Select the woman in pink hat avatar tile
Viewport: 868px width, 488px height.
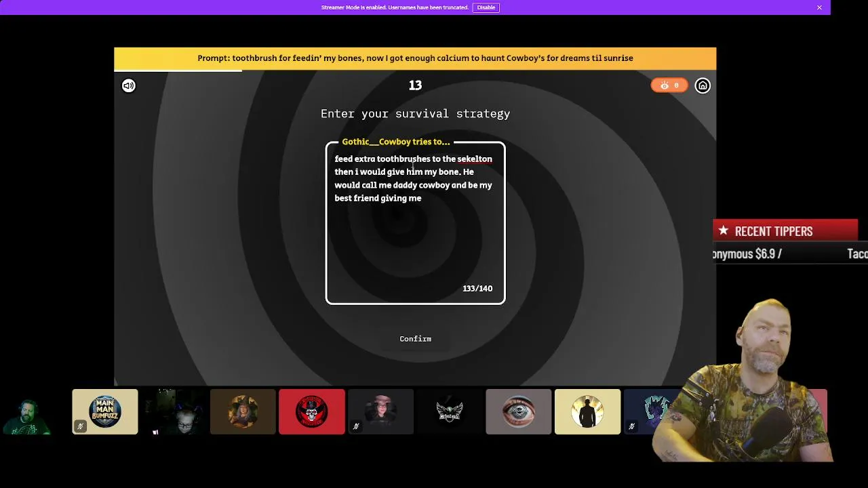[380, 411]
